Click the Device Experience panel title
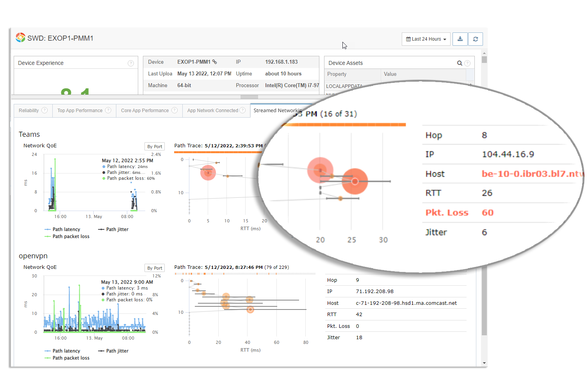 (41, 63)
